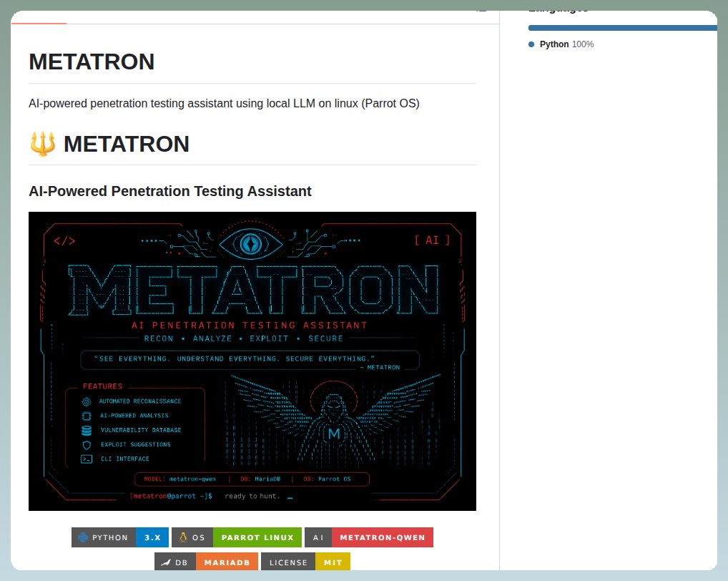Click the License MIT badge
Image resolution: width=728 pixels, height=581 pixels.
tap(305, 562)
